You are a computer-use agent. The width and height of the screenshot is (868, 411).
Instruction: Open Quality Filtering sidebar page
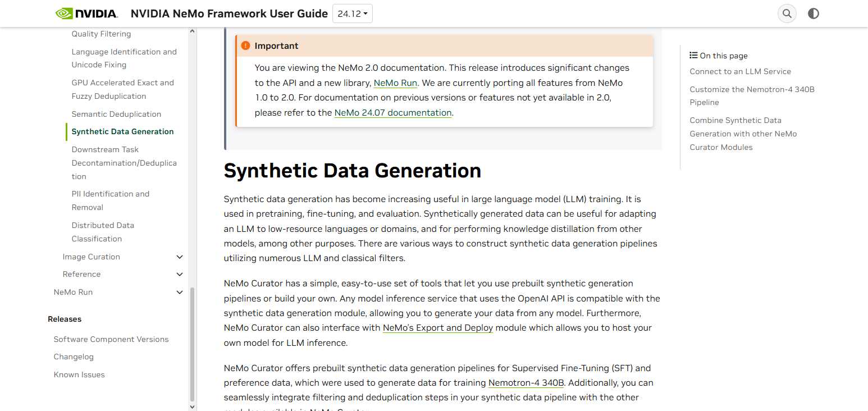(101, 34)
